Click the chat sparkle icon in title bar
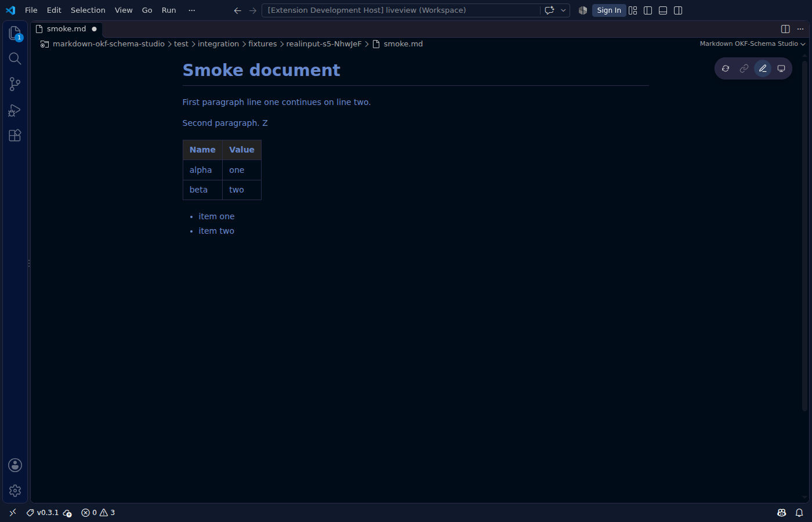The height and width of the screenshot is (522, 812). pyautogui.click(x=549, y=10)
